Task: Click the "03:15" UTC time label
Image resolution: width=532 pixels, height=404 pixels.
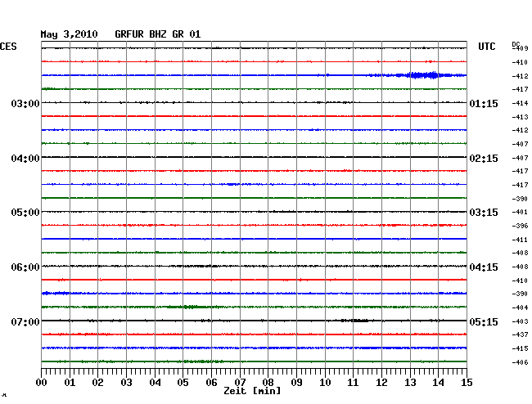Action: pos(484,213)
